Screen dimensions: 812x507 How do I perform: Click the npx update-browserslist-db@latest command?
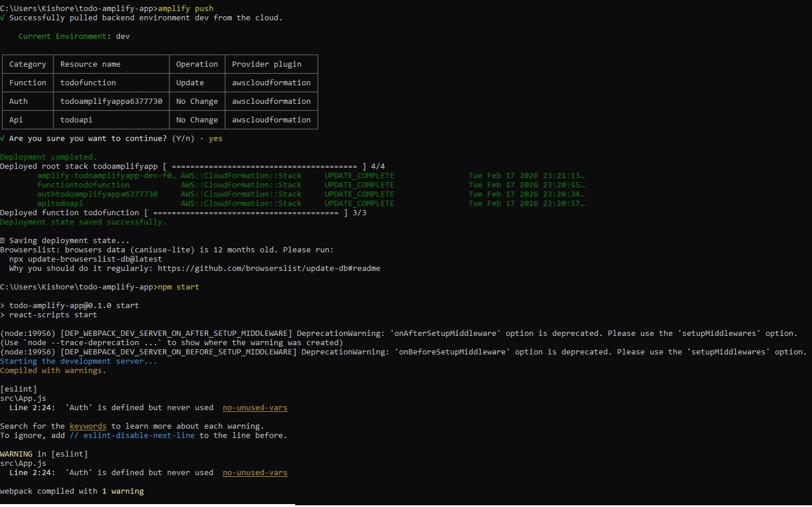tap(86, 259)
